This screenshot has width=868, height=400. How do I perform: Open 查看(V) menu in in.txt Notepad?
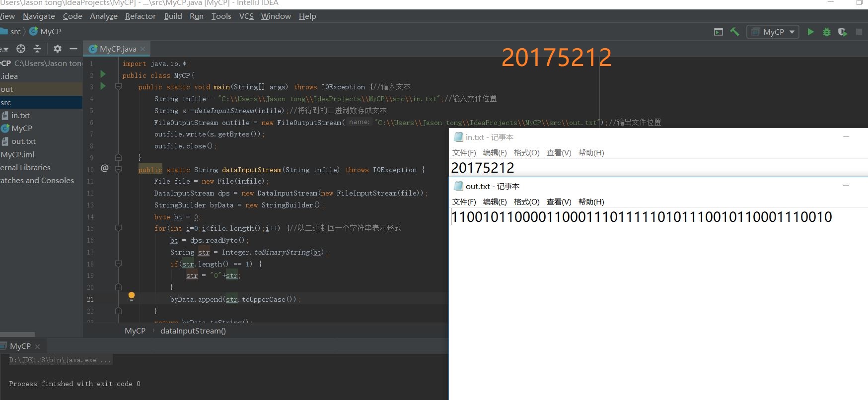click(559, 153)
